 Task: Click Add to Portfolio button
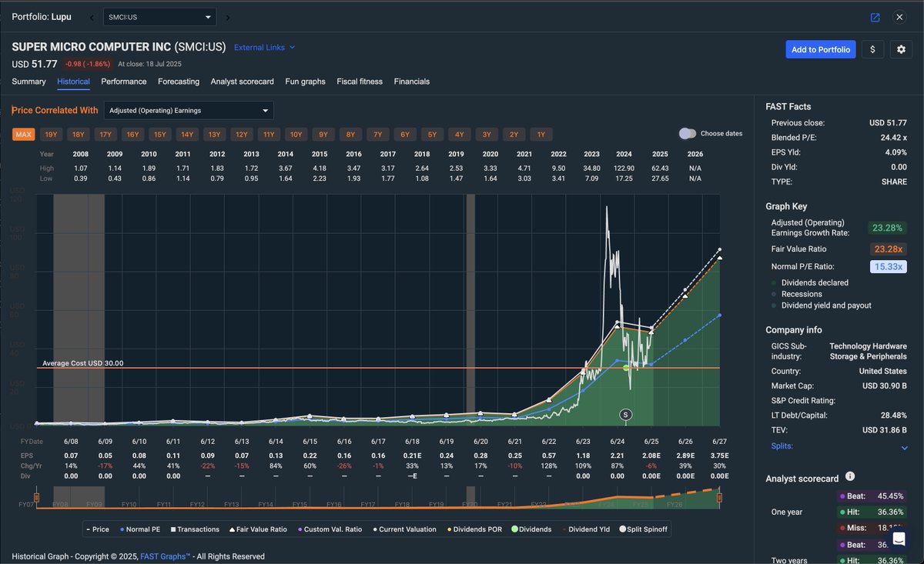(821, 49)
